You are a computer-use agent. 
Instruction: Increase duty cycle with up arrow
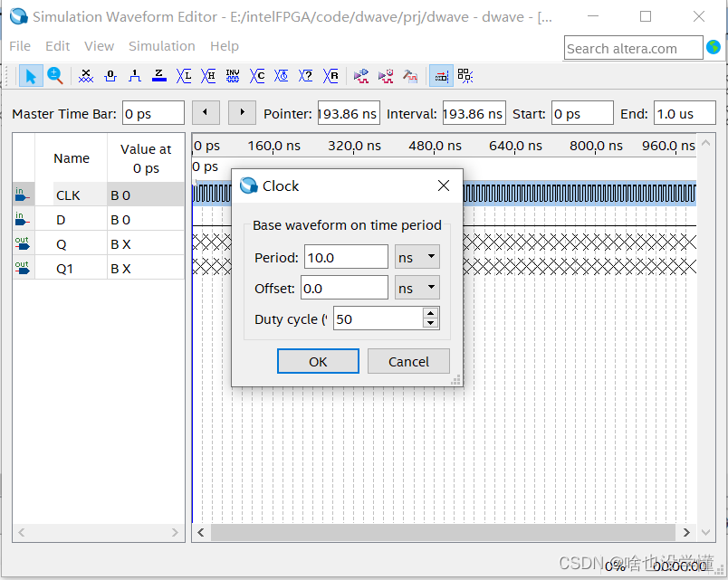coord(431,313)
